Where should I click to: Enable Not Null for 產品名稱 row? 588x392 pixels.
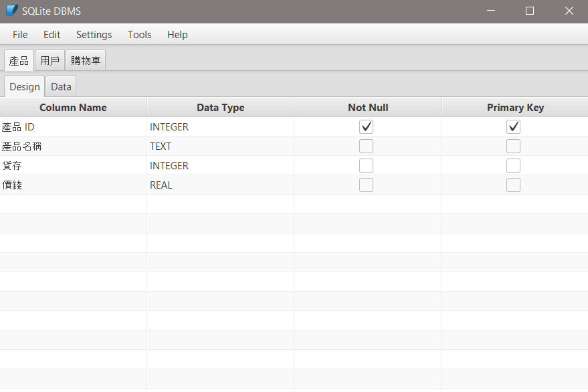tap(366, 146)
